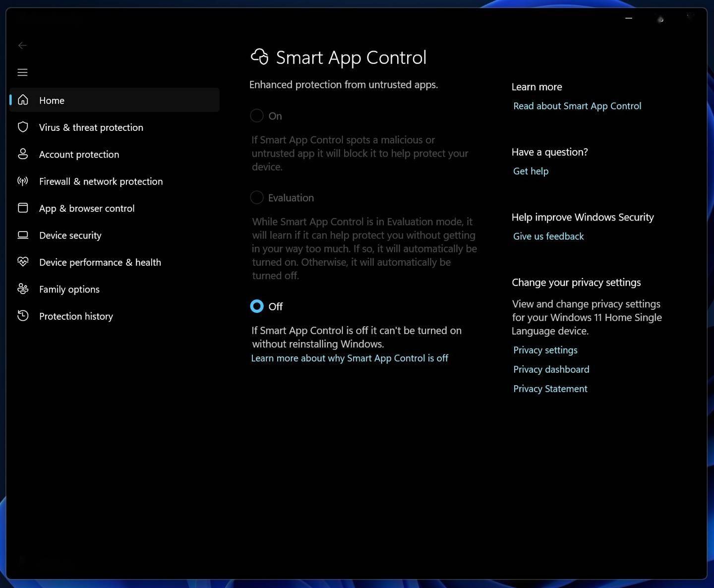Open the Privacy dashboard link

[551, 369]
